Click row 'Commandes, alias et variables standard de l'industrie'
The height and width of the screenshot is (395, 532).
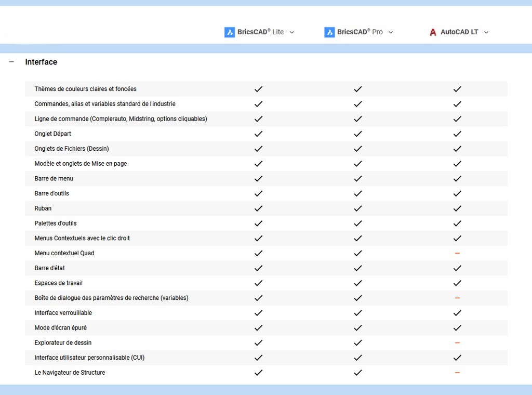click(266, 104)
